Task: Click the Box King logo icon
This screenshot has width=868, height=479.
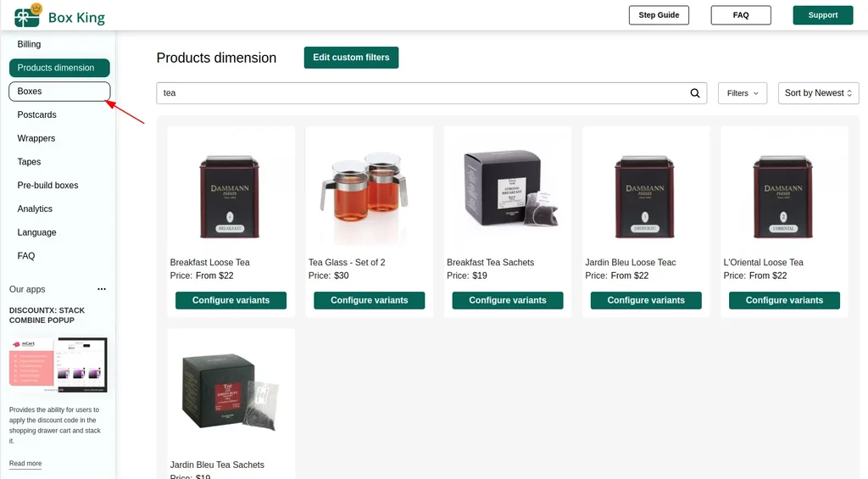Action: tap(27, 15)
